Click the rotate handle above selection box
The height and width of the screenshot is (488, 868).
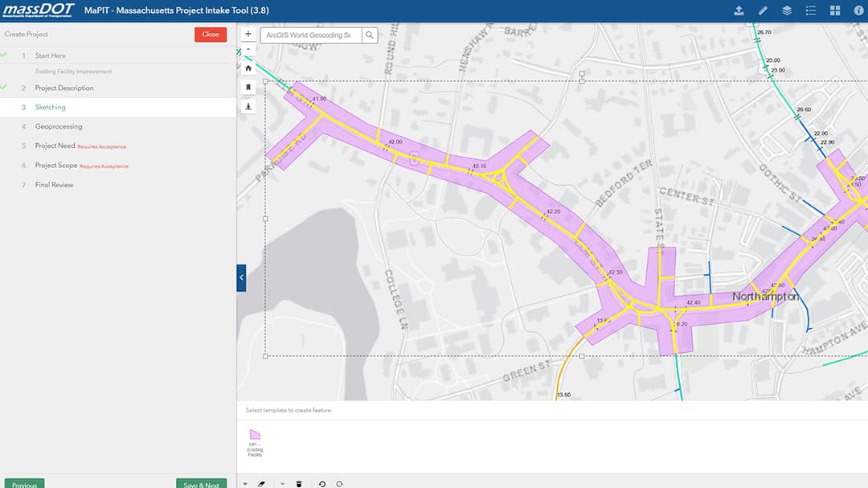[x=582, y=73]
